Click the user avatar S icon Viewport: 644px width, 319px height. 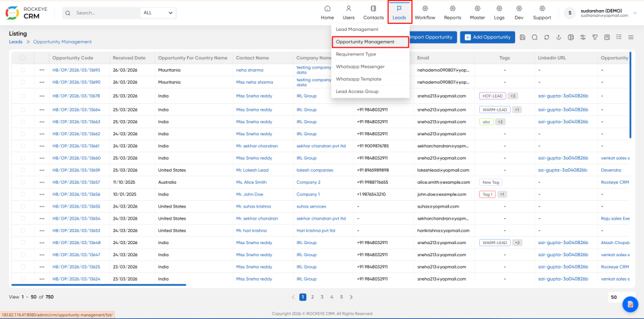tap(570, 13)
